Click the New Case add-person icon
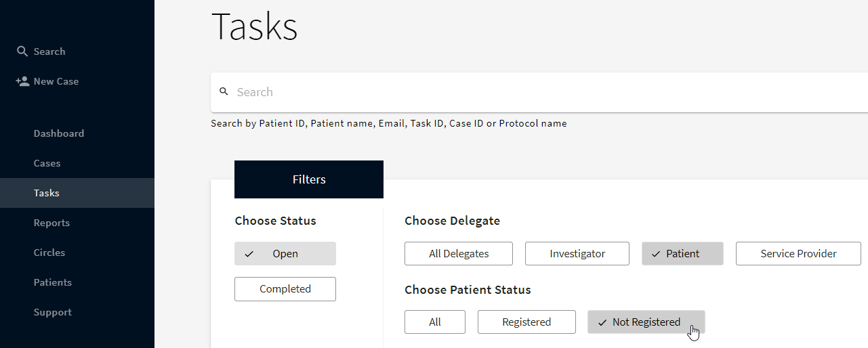 22,81
